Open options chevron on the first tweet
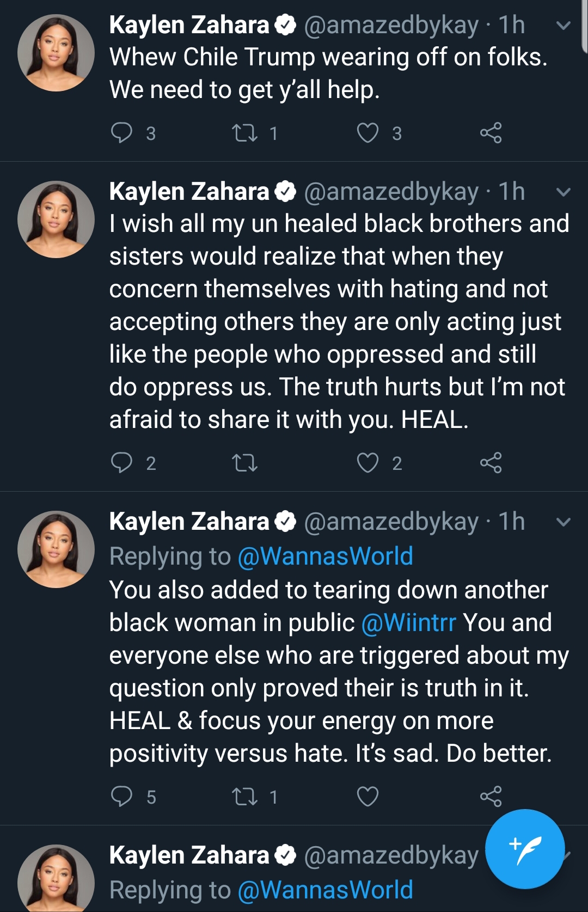This screenshot has height=912, width=588. 563,26
